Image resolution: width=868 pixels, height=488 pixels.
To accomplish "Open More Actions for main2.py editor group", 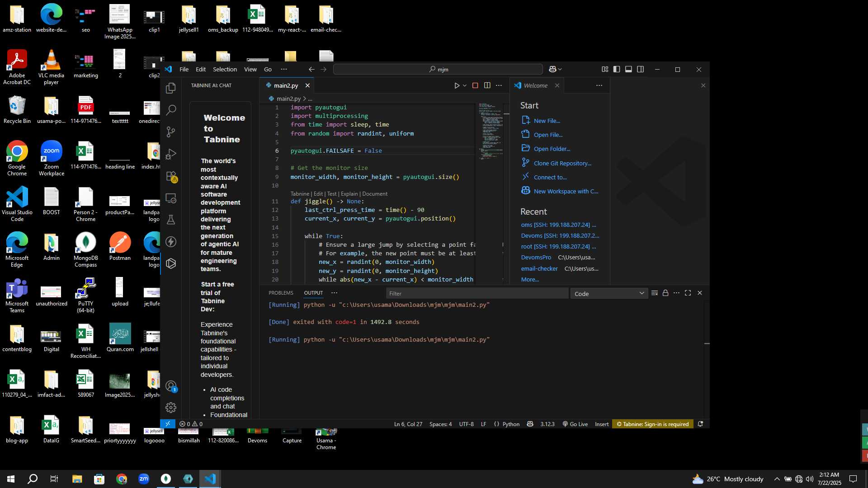I will point(499,85).
